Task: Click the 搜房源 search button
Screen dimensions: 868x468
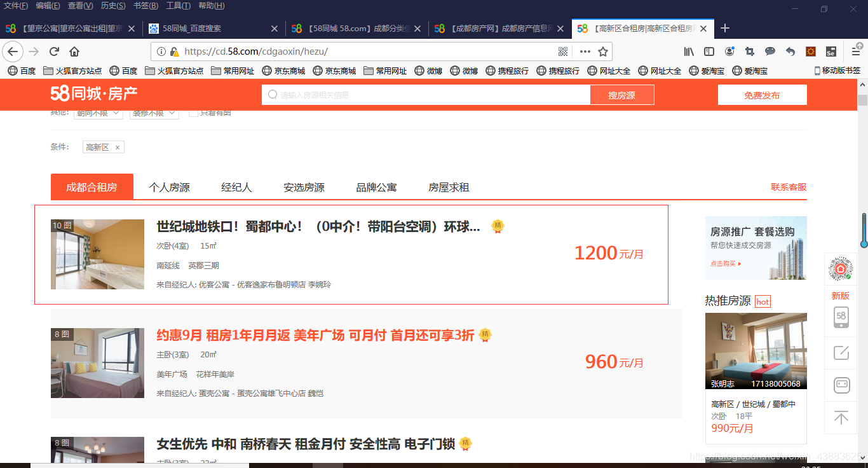Action: [x=622, y=95]
